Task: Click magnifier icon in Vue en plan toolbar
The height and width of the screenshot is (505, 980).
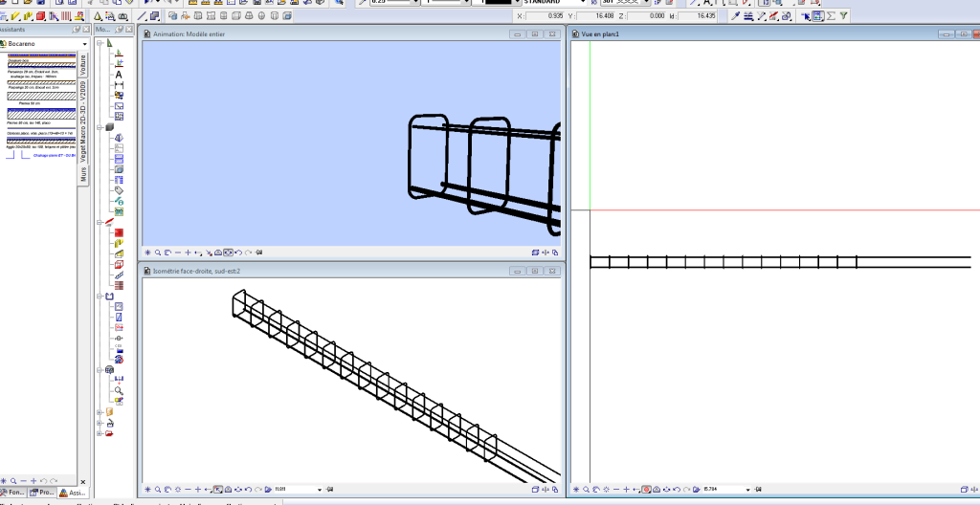Action: point(587,490)
